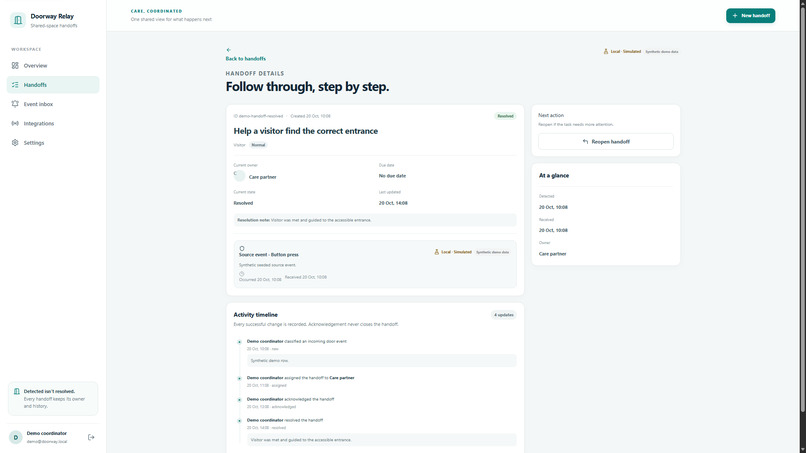This screenshot has width=806, height=453.
Task: Click Care partner under Current owner
Action: (x=262, y=177)
